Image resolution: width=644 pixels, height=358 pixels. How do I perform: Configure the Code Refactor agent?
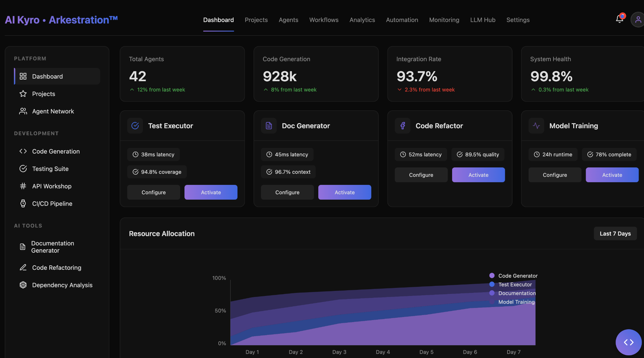(x=421, y=175)
